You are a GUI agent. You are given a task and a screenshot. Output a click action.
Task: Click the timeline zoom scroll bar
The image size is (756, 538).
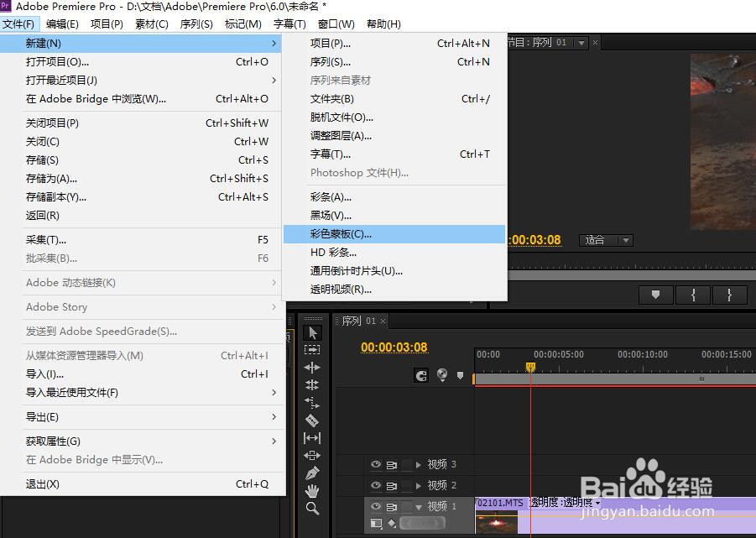point(615,379)
